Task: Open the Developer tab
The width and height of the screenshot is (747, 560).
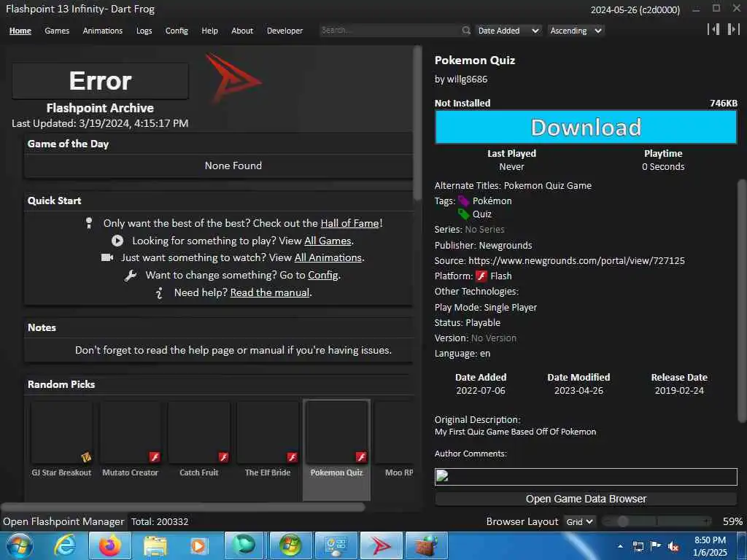Action: [285, 31]
